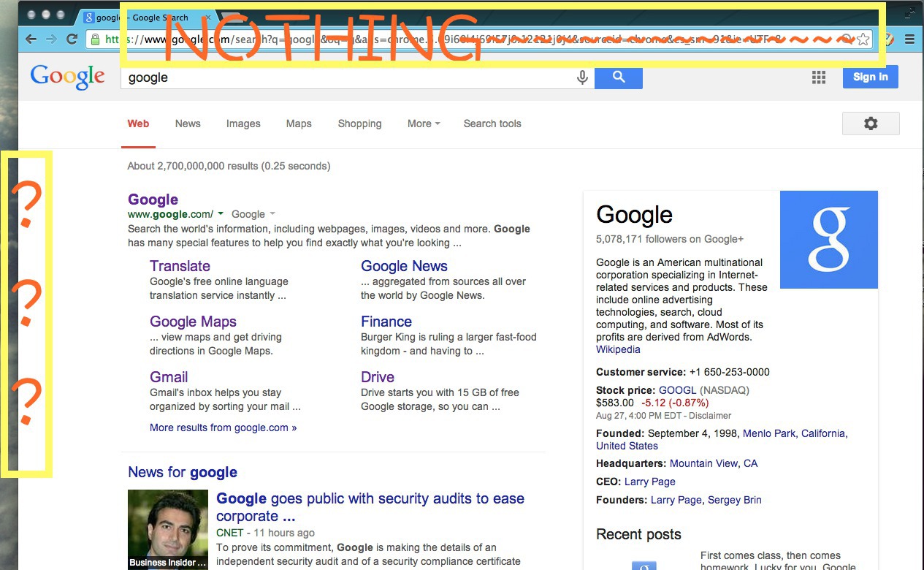Open the Google apps grid

[x=819, y=77]
